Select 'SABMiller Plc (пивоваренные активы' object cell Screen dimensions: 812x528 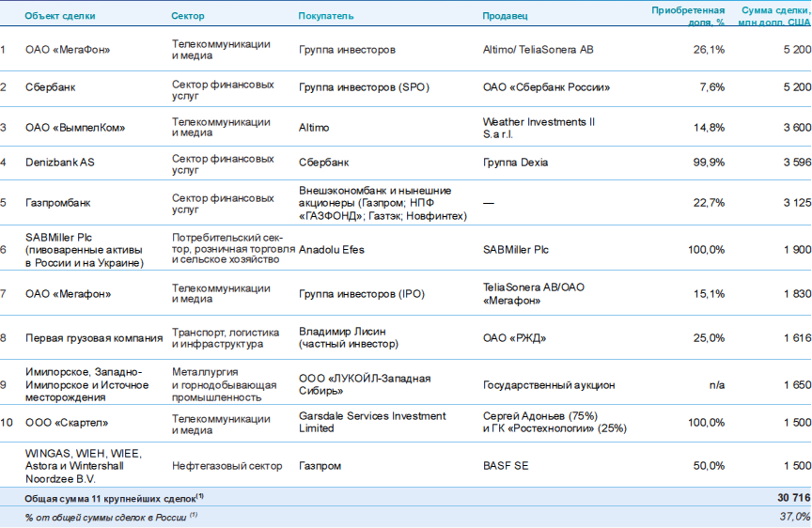85,250
